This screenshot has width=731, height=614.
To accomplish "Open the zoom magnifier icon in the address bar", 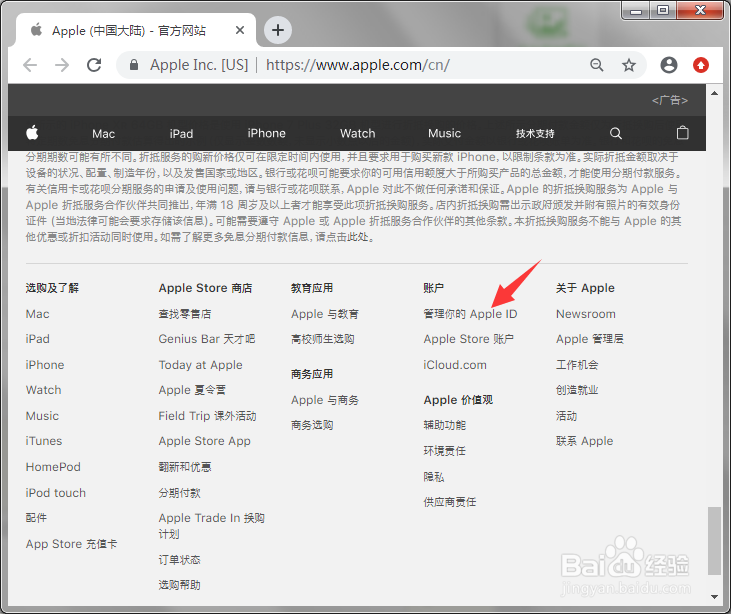I will click(597, 65).
